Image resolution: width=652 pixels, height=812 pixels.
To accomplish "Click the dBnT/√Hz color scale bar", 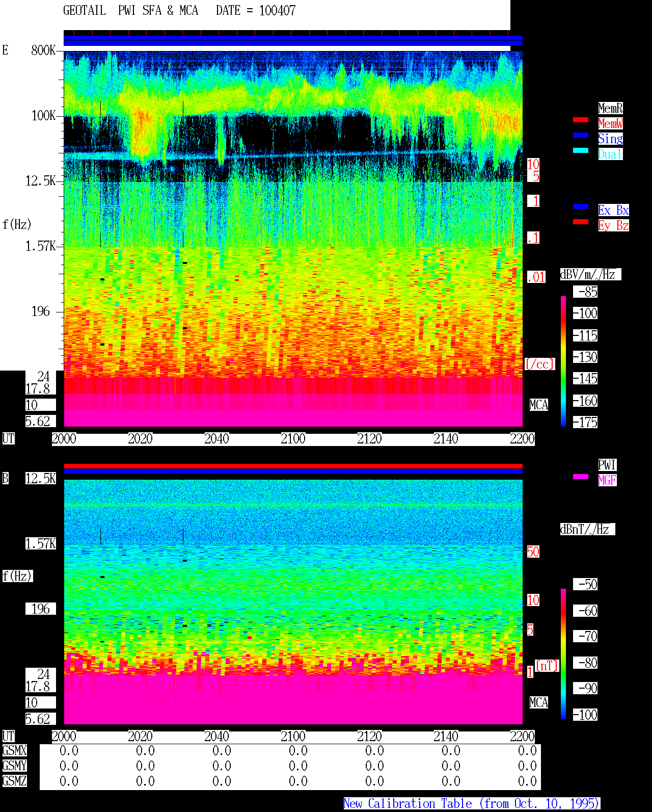I will click(x=563, y=654).
